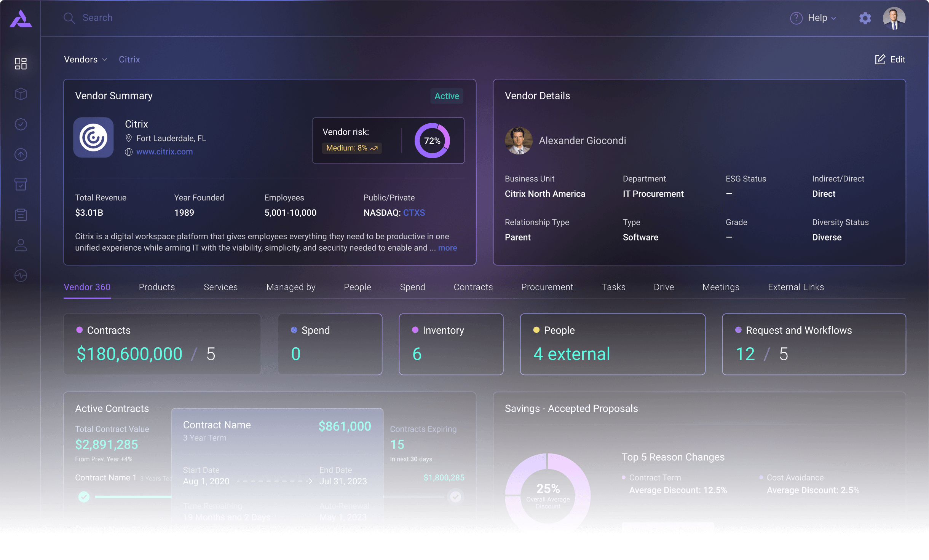Open the dashboard grid icon in sidebar
This screenshot has width=929, height=560.
coord(21,64)
